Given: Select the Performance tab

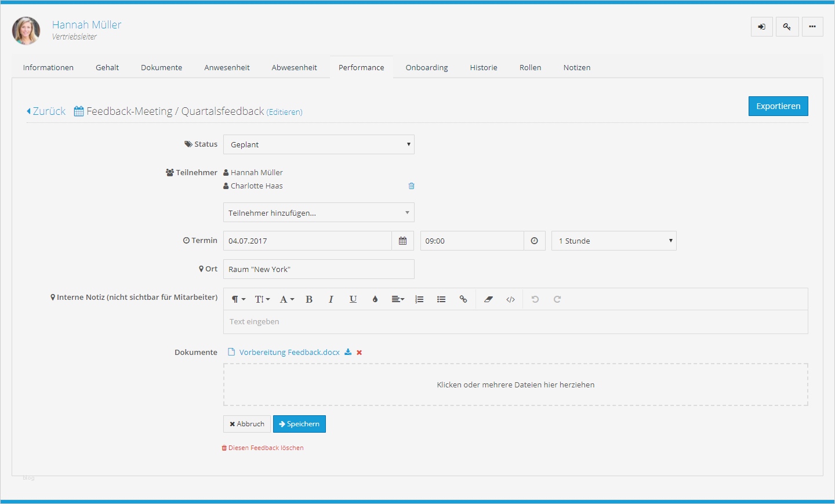Looking at the screenshot, I should [361, 67].
